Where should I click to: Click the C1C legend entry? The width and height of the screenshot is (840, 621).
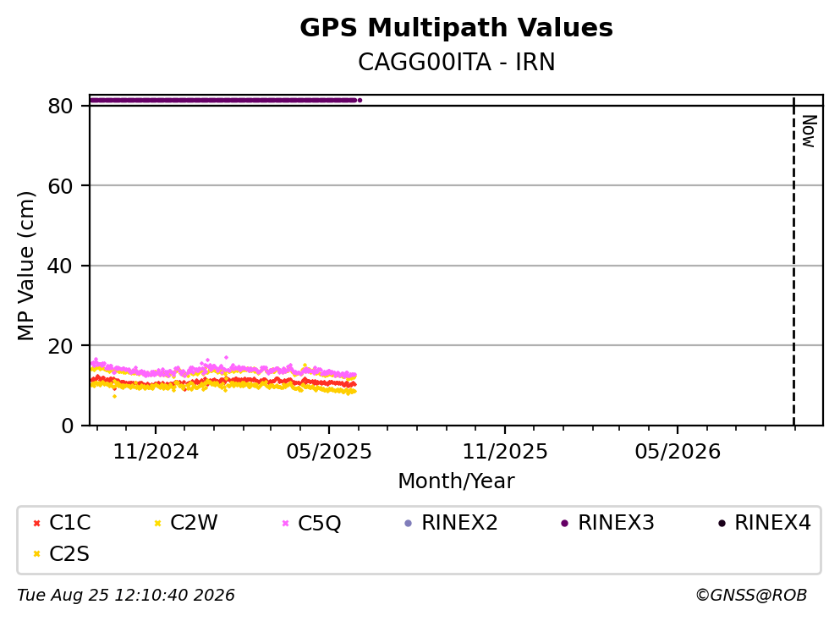click(62, 523)
